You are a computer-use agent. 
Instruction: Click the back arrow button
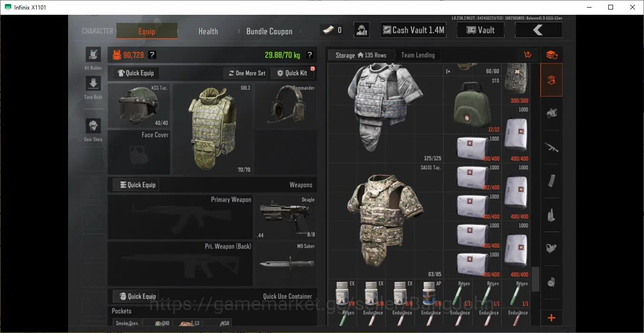pyautogui.click(x=538, y=30)
